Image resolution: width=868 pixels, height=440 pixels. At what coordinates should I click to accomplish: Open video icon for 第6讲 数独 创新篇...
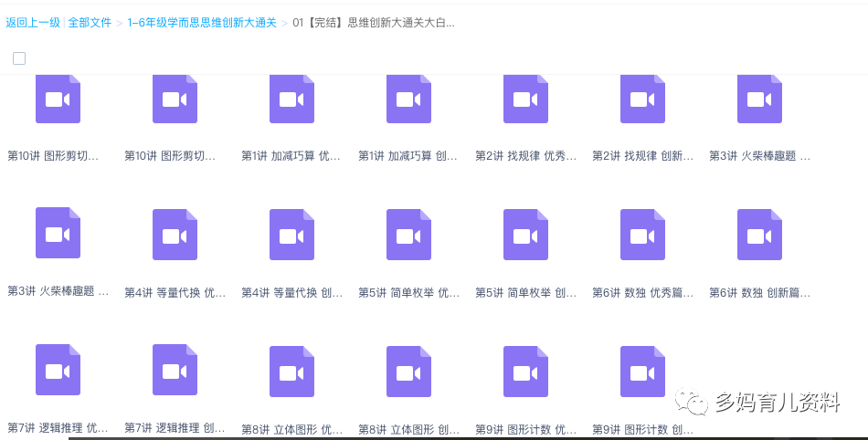click(x=759, y=235)
